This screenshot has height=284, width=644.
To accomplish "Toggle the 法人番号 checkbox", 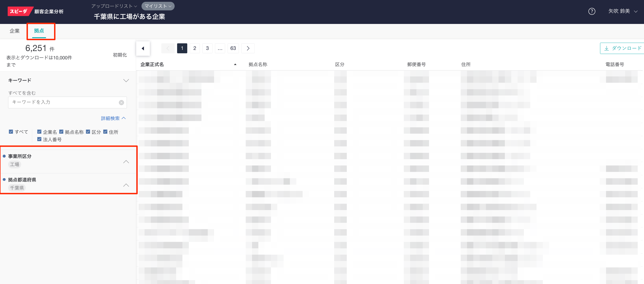I will [x=39, y=139].
